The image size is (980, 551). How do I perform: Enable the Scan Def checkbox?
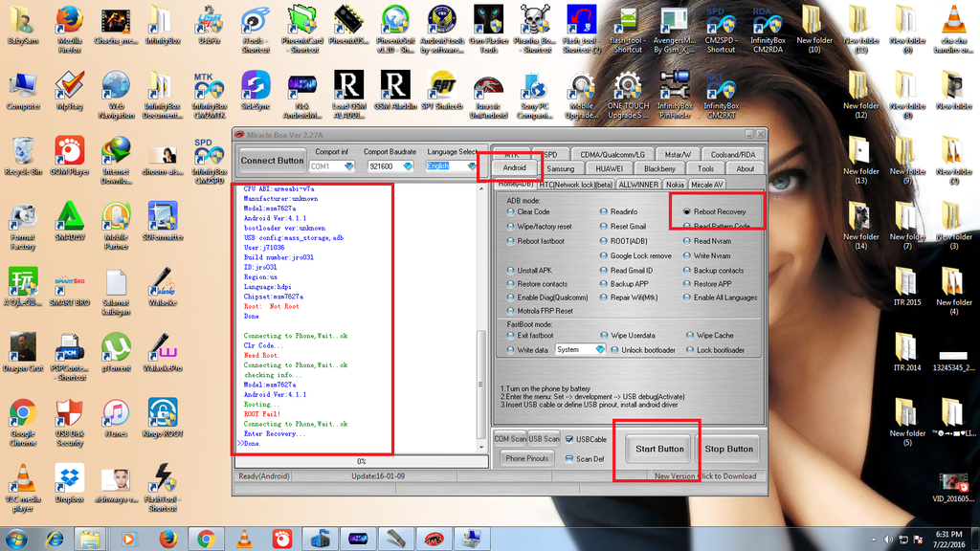569,459
